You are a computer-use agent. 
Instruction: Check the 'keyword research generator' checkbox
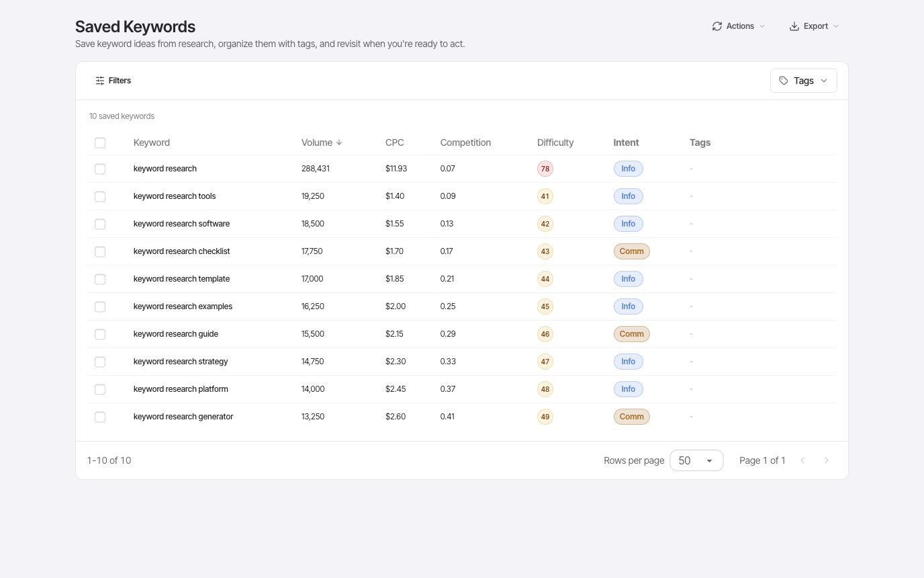click(100, 417)
